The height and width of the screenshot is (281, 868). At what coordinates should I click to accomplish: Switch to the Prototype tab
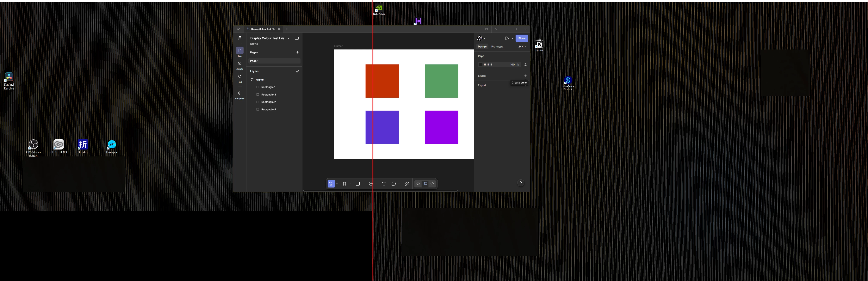497,46
